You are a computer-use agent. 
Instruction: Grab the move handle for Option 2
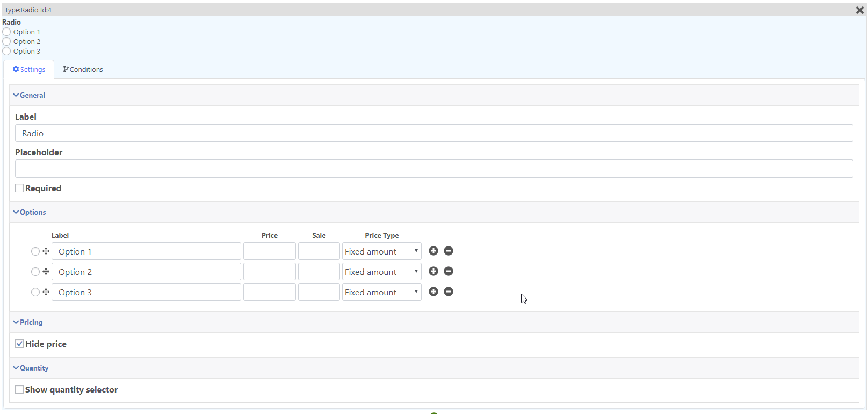pyautogui.click(x=46, y=272)
